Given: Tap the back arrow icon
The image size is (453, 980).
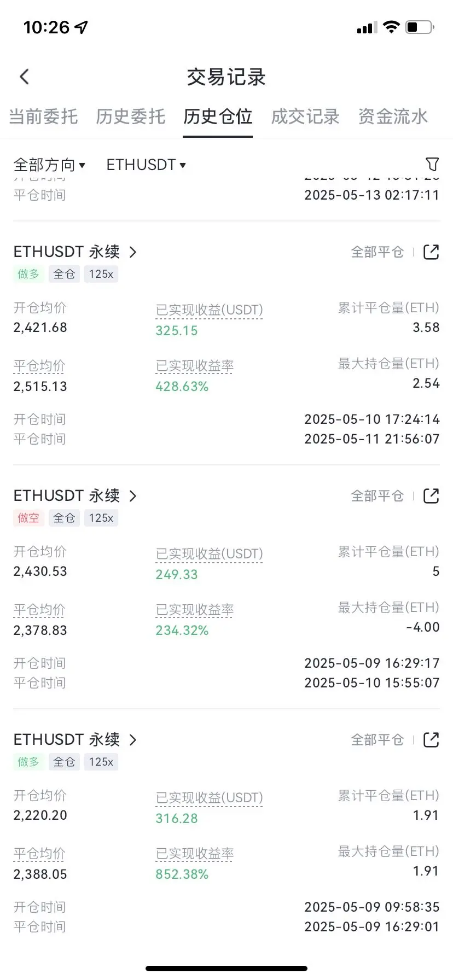Looking at the screenshot, I should click(24, 77).
